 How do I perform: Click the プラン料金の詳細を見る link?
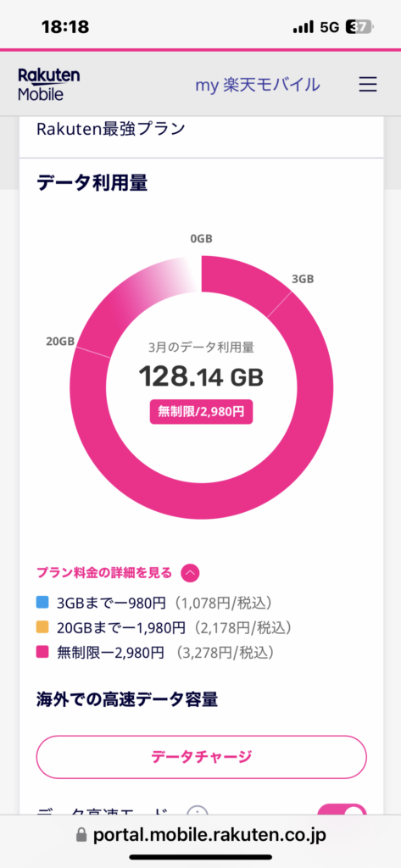(x=104, y=572)
